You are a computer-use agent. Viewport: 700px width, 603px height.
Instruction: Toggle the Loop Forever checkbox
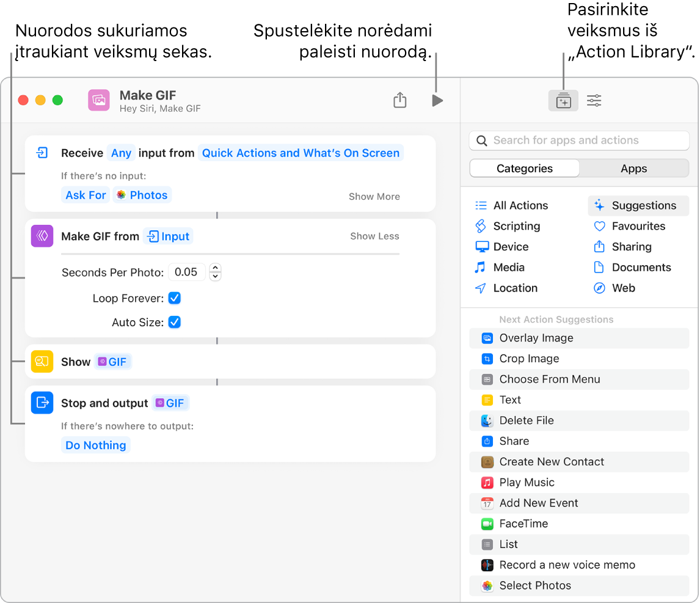[x=175, y=298]
